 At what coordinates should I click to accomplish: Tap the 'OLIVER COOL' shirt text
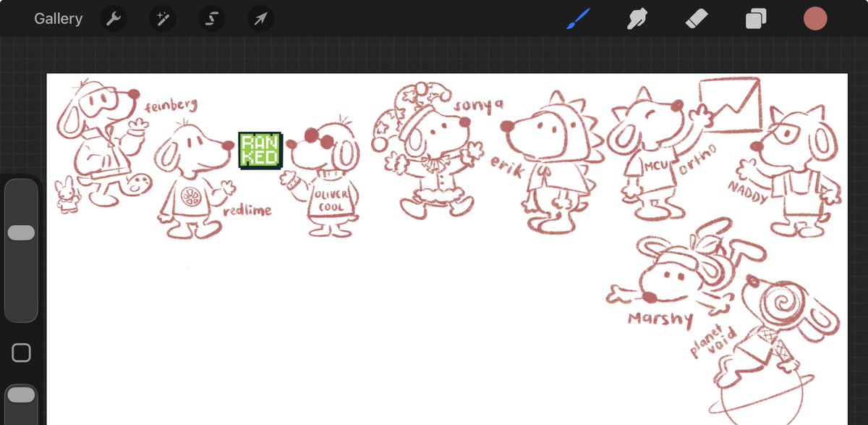[x=331, y=201]
